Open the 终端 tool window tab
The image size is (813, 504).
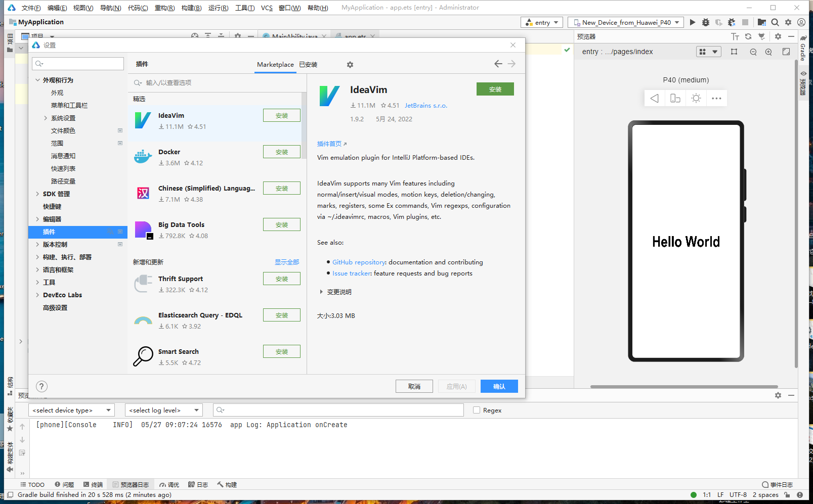tap(93, 484)
